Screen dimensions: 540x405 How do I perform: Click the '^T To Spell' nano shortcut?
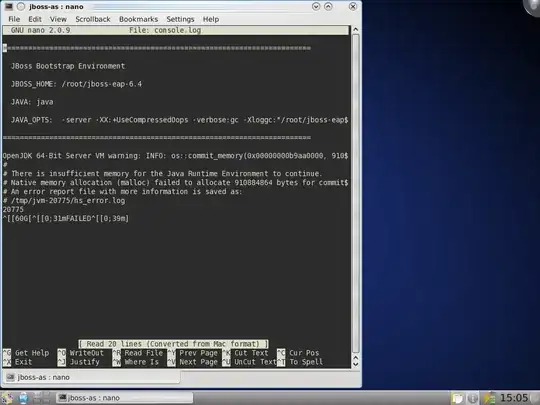300,362
